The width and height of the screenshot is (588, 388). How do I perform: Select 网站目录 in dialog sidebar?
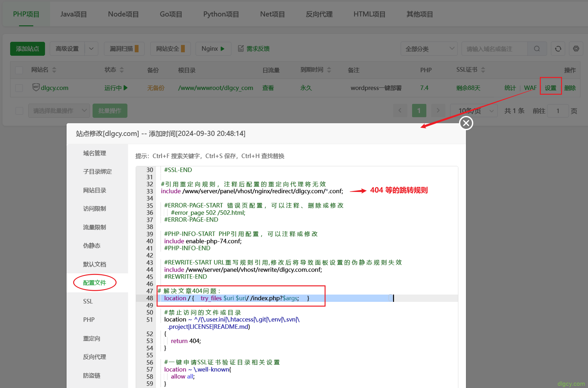coord(94,190)
